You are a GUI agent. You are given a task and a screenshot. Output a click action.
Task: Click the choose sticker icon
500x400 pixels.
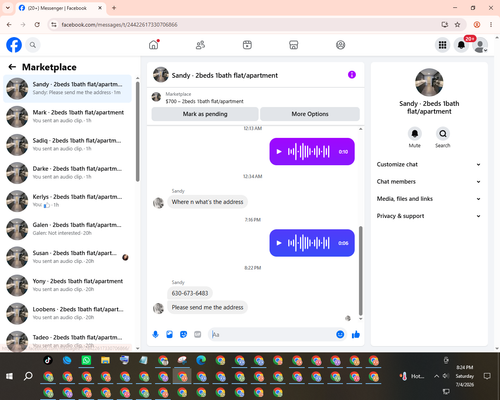pos(183,334)
